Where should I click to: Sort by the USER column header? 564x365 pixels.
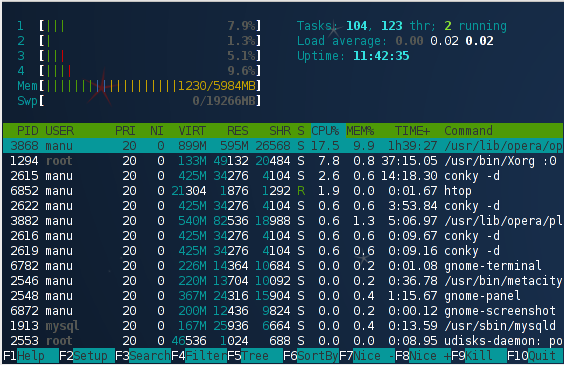(x=59, y=131)
